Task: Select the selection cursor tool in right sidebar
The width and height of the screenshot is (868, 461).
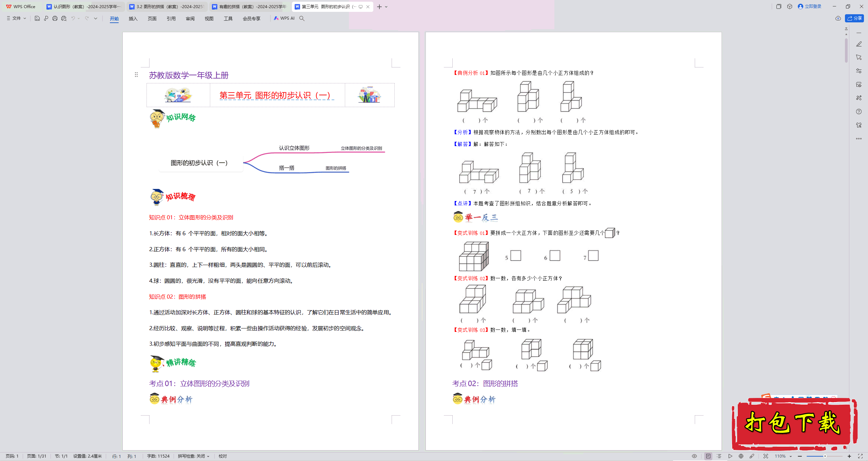Action: click(x=859, y=58)
